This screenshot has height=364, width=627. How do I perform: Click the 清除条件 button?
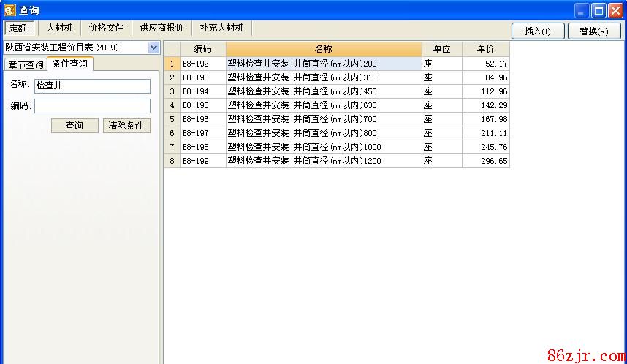point(126,126)
